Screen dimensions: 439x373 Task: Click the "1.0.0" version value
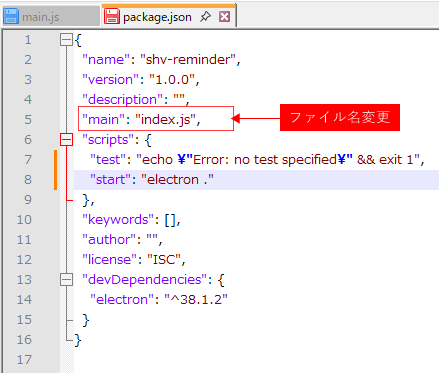[x=172, y=80]
